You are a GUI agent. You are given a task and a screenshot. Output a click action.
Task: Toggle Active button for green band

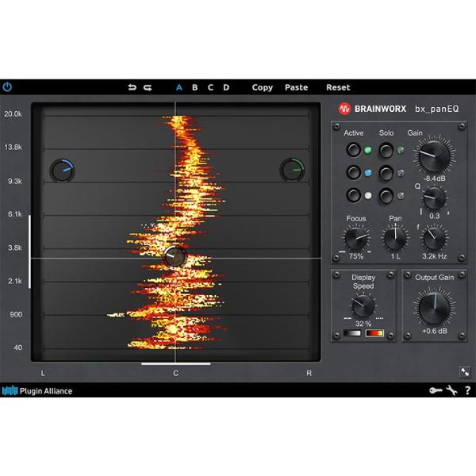[353, 150]
